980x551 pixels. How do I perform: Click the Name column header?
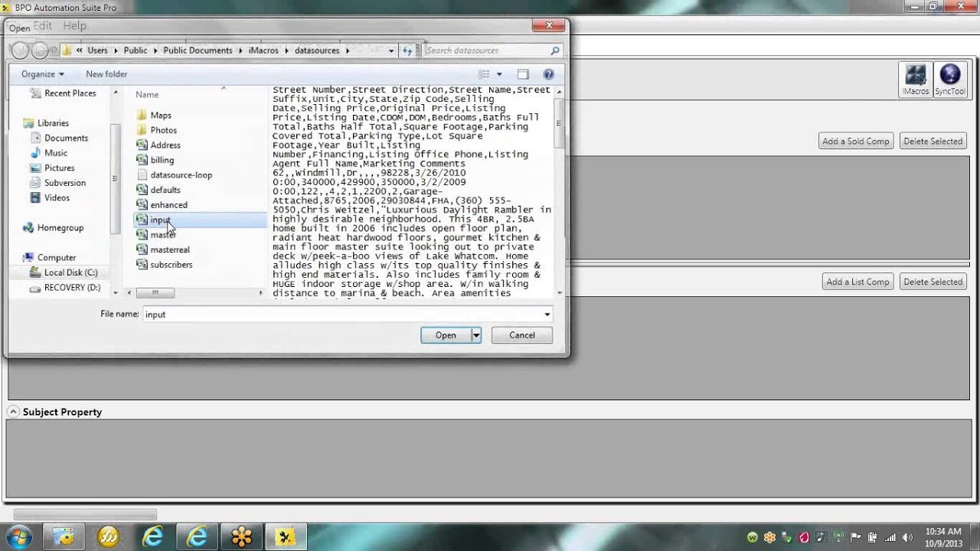[x=147, y=94]
